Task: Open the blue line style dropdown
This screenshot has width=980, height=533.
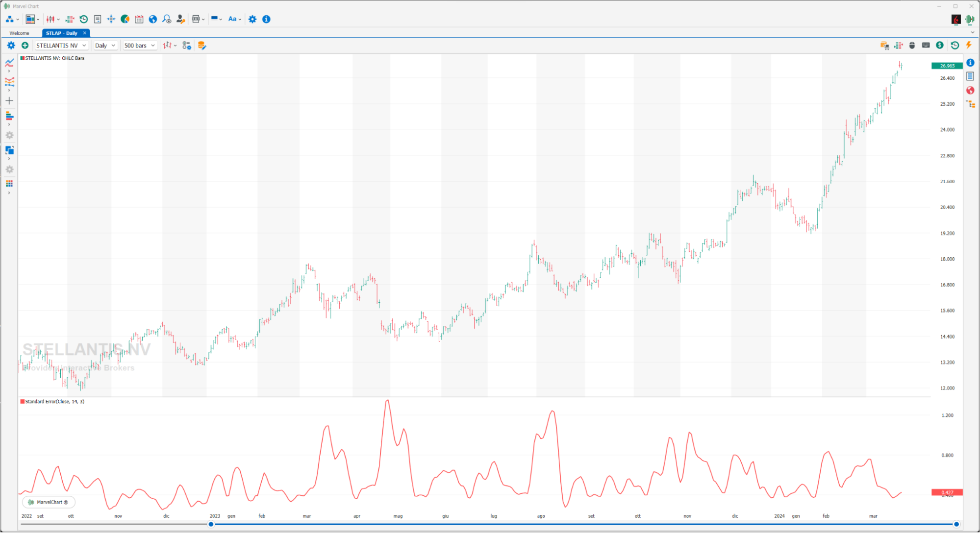Action: coord(216,19)
